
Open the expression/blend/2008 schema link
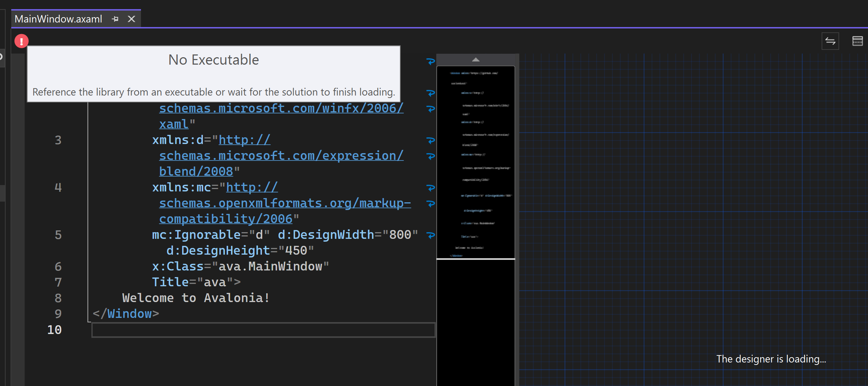pyautogui.click(x=281, y=156)
